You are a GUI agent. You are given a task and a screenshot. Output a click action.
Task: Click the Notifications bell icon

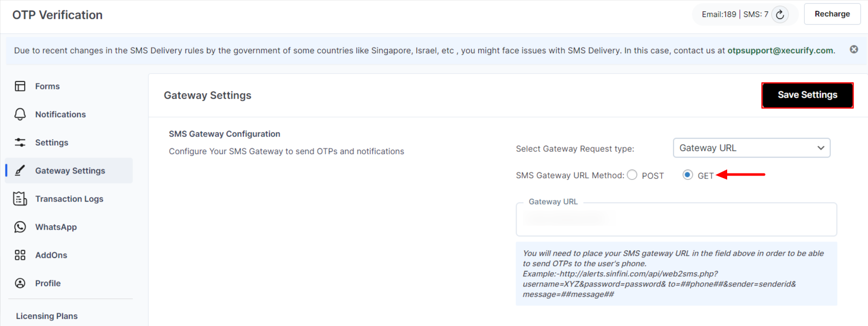pyautogui.click(x=20, y=114)
